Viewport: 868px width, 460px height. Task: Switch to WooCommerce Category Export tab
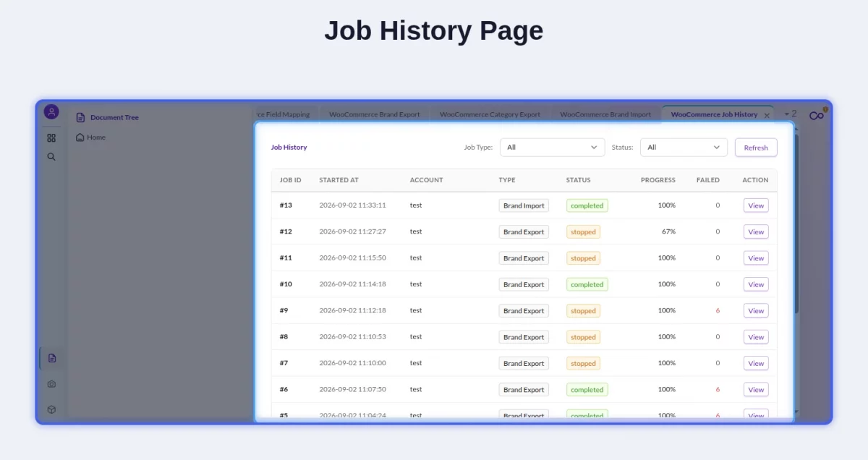pos(490,114)
